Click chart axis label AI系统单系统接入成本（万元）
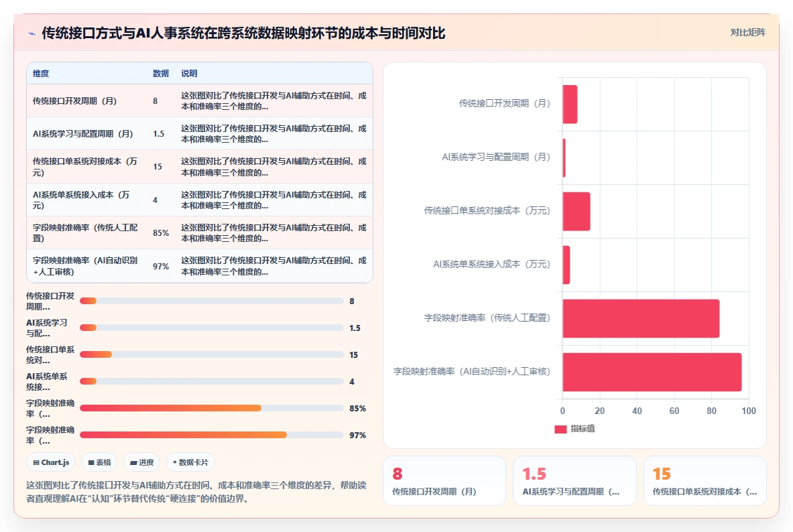Viewport: 793px width, 532px height. coord(491,264)
